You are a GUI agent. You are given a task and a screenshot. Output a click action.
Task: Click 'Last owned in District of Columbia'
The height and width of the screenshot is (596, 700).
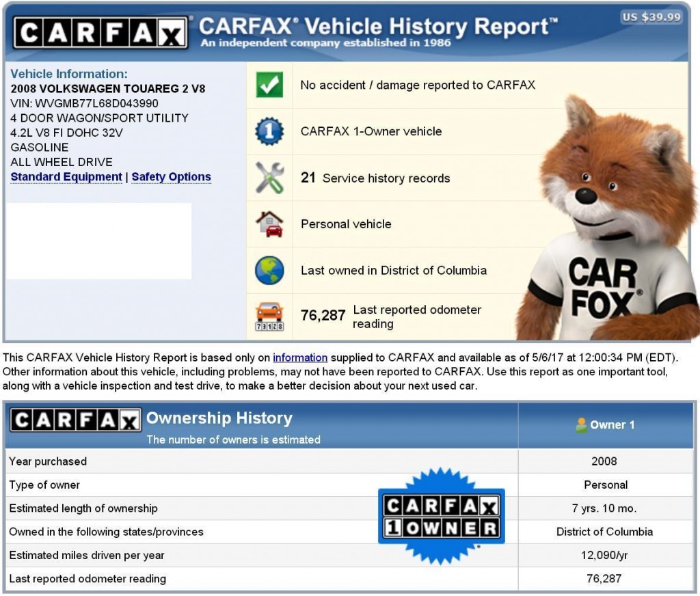pos(394,270)
